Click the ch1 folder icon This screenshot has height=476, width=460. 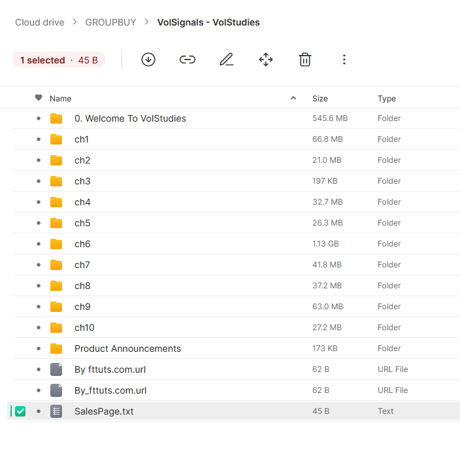pos(56,139)
